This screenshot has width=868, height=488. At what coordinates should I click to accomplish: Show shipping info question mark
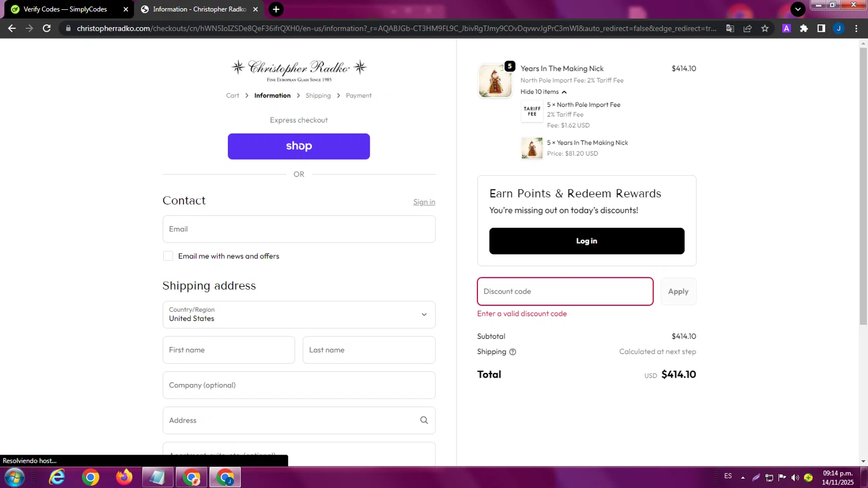[x=513, y=352]
